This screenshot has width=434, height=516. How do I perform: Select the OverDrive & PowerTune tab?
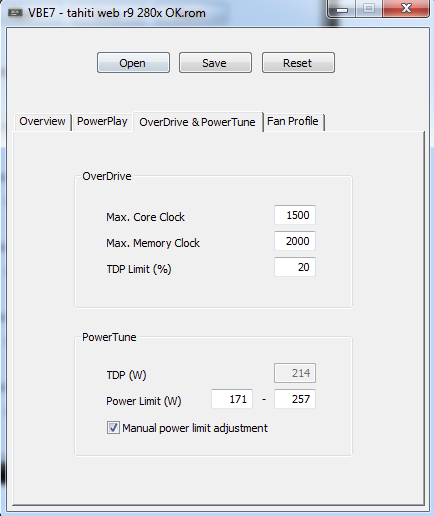[x=198, y=122]
